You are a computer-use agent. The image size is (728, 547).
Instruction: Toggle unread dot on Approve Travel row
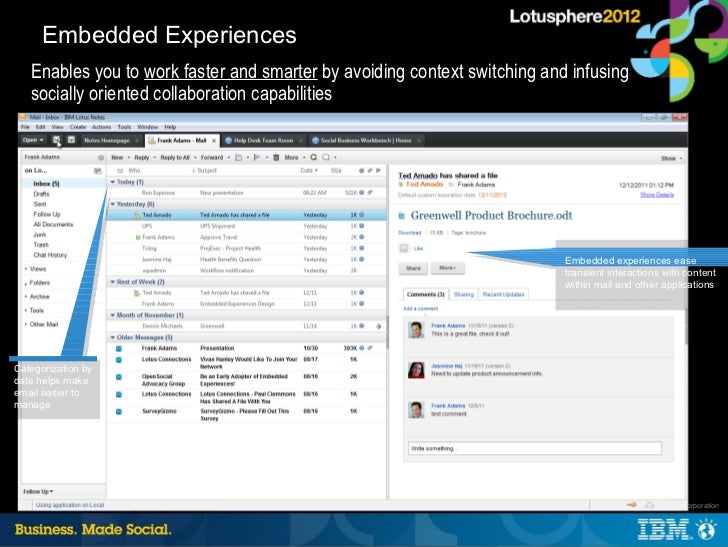(362, 237)
